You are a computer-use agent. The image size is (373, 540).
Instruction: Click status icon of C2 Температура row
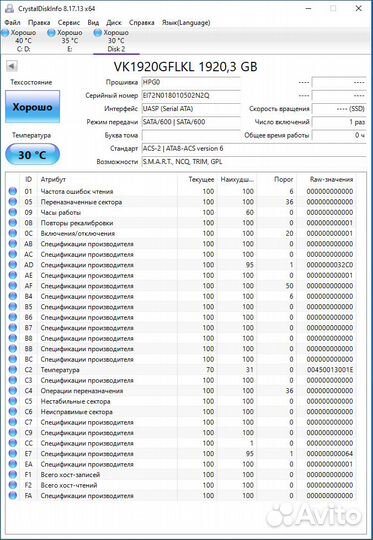[13, 370]
